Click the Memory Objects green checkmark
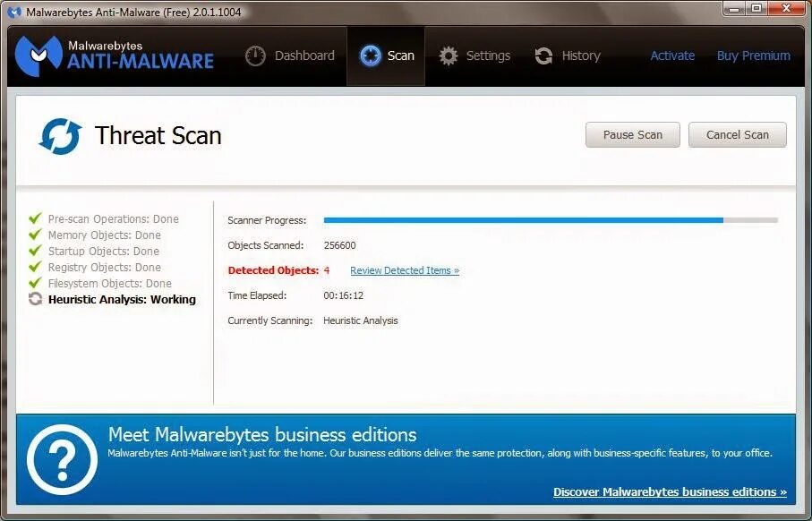The width and height of the screenshot is (812, 521). (x=35, y=234)
